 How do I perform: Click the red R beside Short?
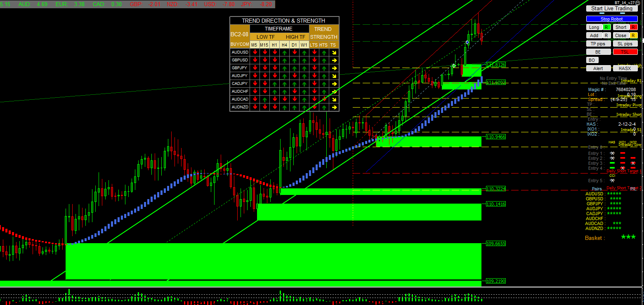tap(633, 27)
